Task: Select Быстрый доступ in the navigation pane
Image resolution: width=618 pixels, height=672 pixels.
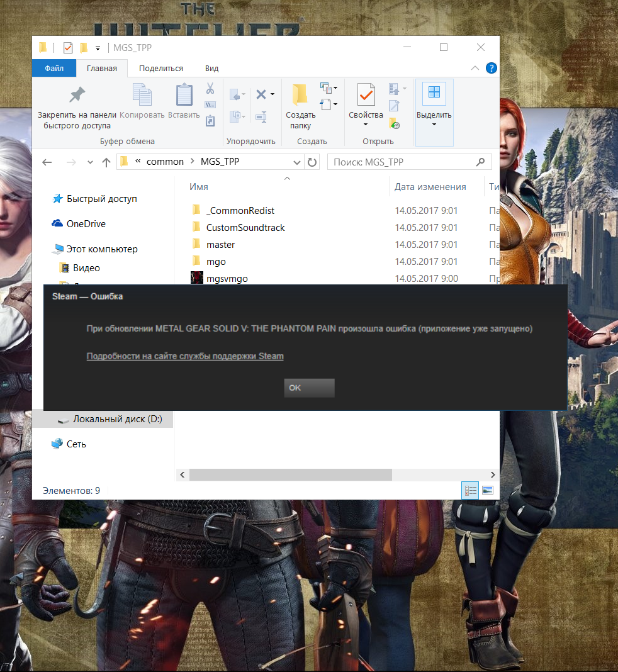Action: coord(101,199)
